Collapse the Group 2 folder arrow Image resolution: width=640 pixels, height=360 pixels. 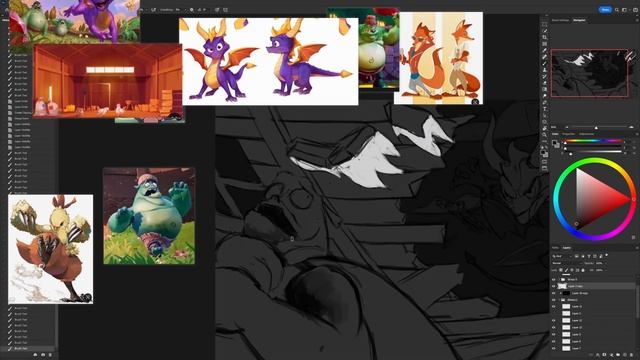(x=559, y=300)
